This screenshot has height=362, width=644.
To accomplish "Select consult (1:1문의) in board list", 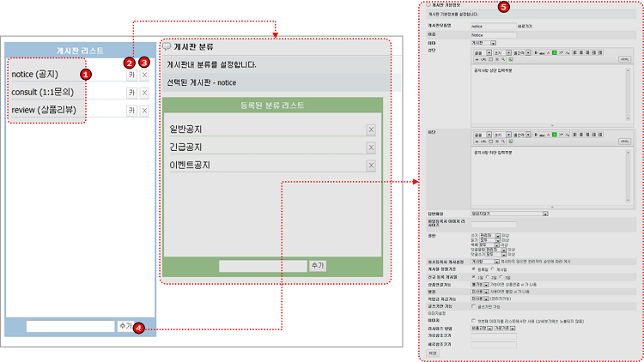I will (43, 93).
